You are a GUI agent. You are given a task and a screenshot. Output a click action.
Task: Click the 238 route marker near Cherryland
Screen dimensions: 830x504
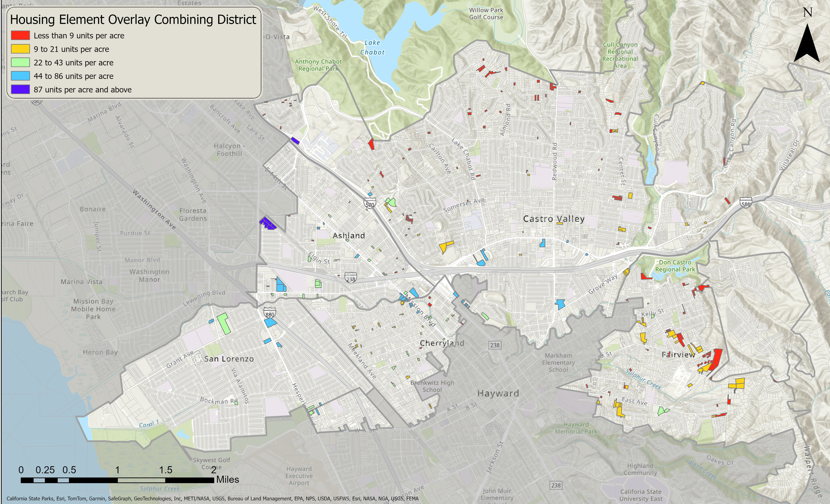click(x=495, y=345)
